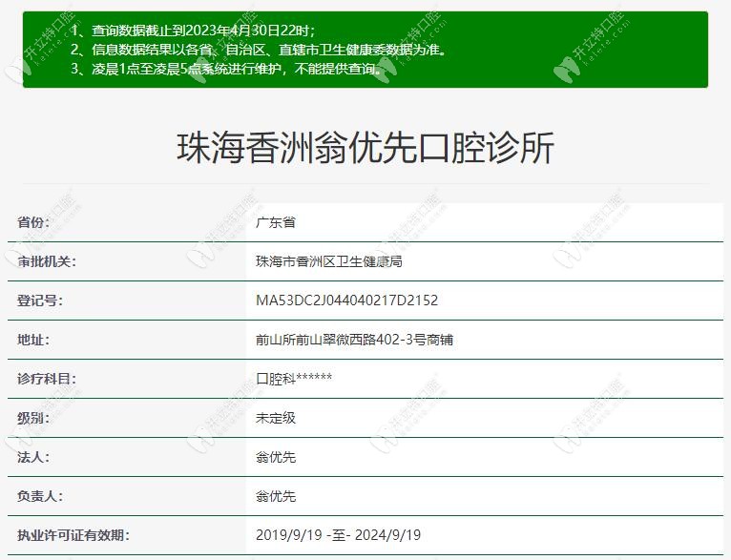Select the 地址 label

click(33, 340)
